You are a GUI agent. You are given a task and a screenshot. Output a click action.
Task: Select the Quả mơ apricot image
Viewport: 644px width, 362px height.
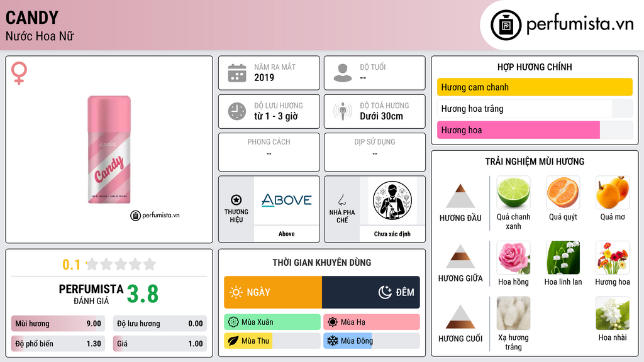point(613,192)
